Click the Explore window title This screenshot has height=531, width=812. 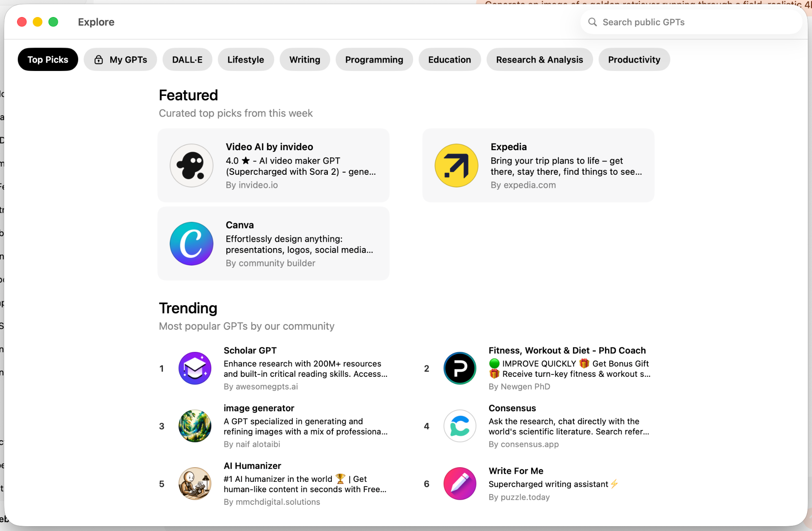click(x=96, y=22)
